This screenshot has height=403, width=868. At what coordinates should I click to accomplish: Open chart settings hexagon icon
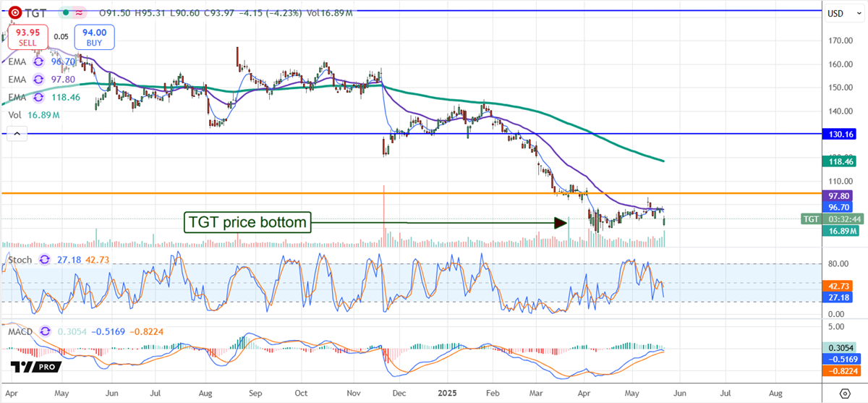(844, 394)
